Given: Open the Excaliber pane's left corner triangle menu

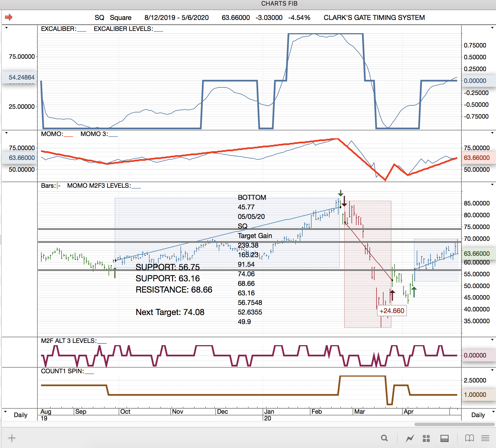Looking at the screenshot, I should tap(6, 28).
